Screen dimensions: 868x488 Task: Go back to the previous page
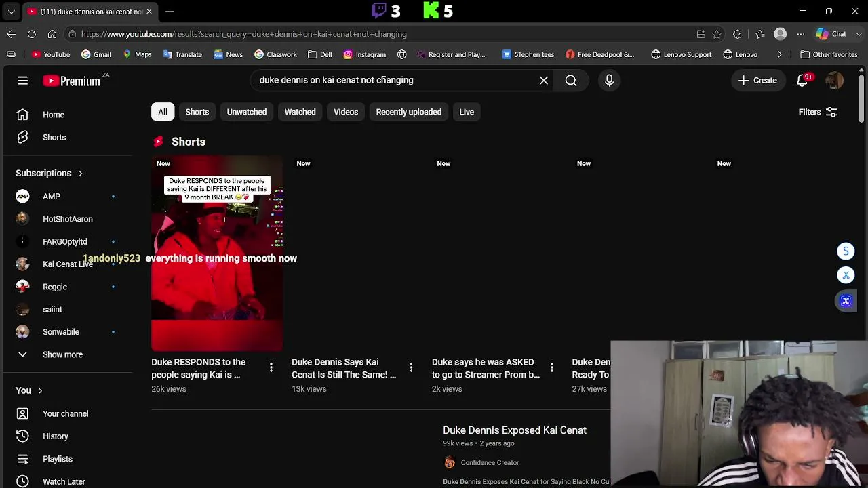[12, 34]
